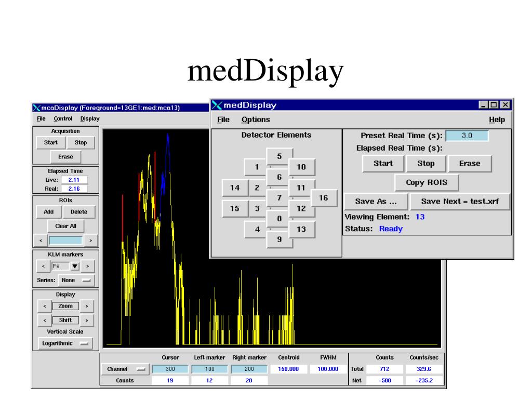The image size is (532, 399).
Task: Click Stop in mcaDisplay Acquisition panel
Action: 81,143
